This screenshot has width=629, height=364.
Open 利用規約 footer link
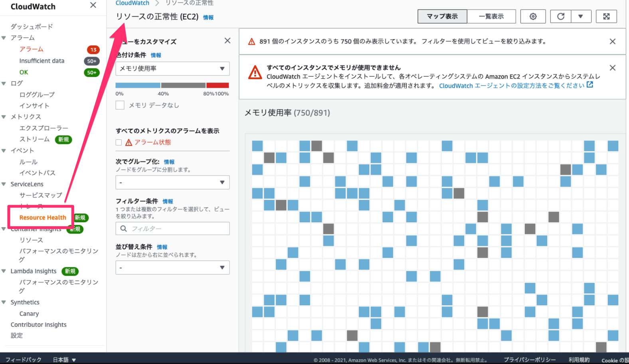pyautogui.click(x=579, y=360)
